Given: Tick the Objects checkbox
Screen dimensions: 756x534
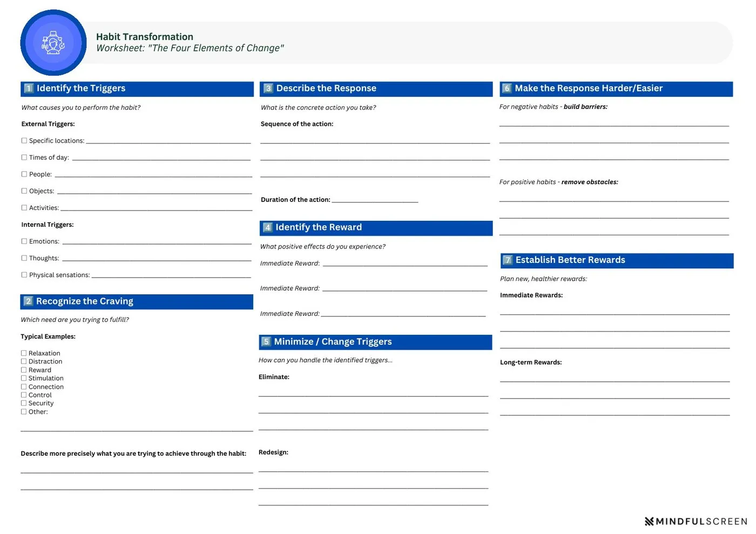Looking at the screenshot, I should 24,191.
